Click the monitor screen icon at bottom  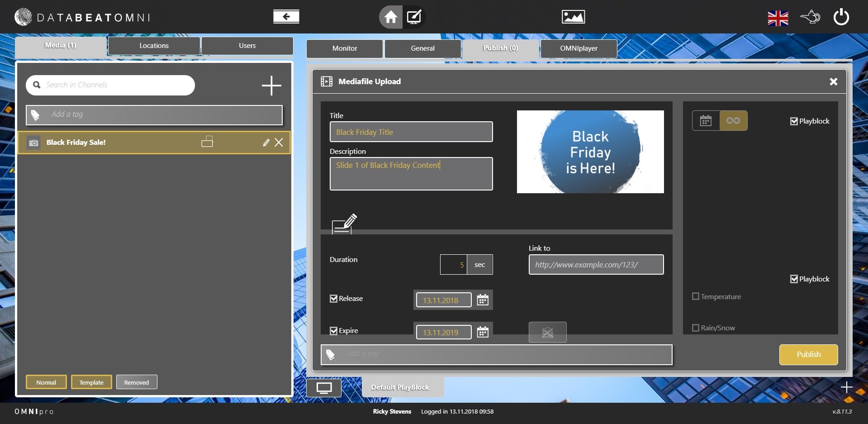tap(324, 388)
